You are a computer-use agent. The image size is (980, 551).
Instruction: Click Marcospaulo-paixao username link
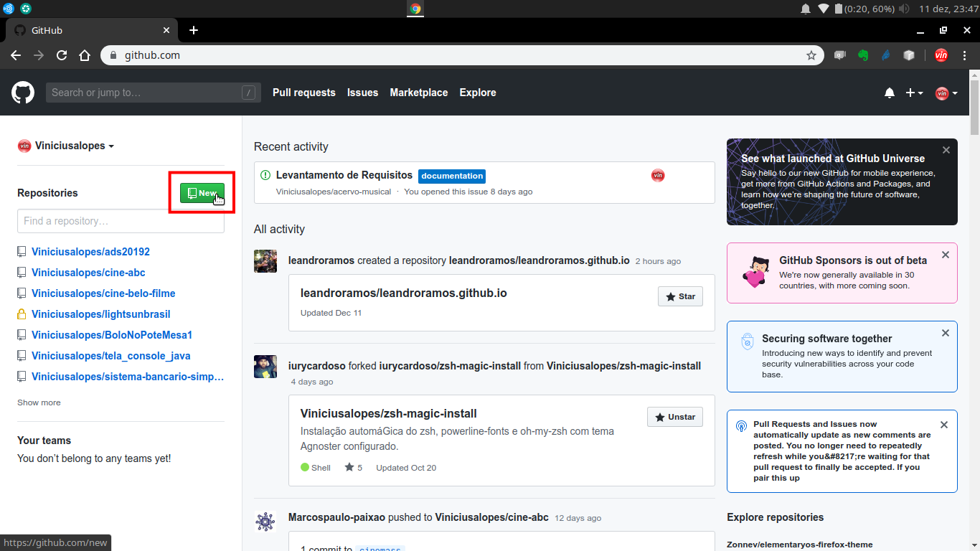click(336, 517)
